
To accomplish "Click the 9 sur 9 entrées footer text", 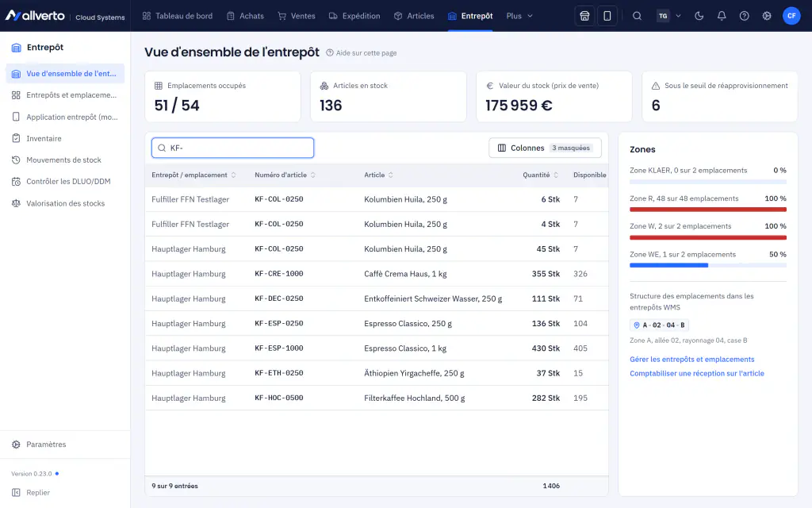I will point(174,487).
